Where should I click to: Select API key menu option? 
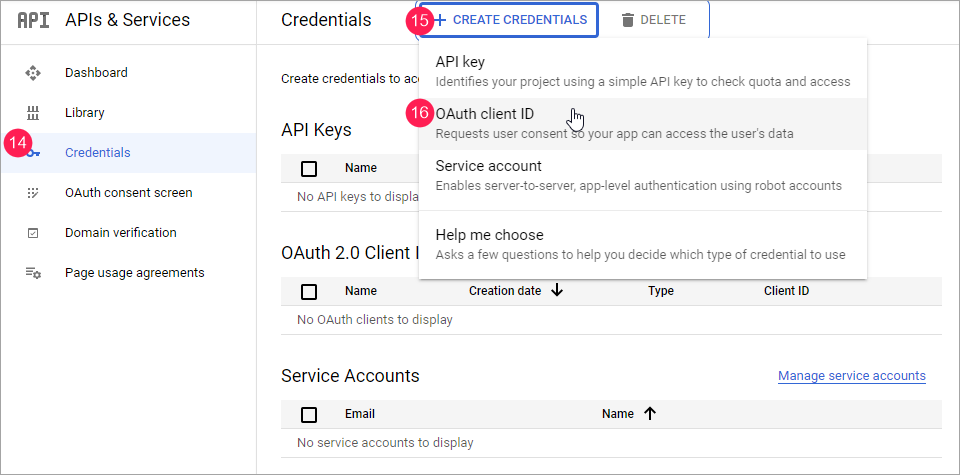pyautogui.click(x=460, y=62)
